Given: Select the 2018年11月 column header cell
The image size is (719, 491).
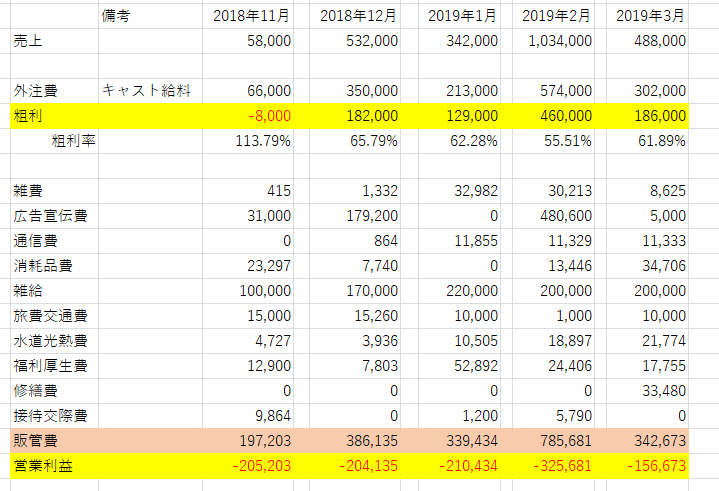Looking at the screenshot, I should click(251, 15).
